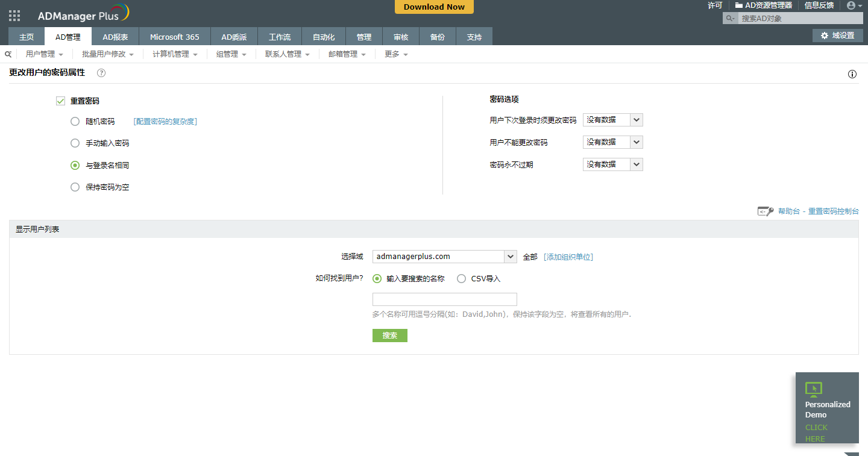
Task: Open the 配置密码的复杂度 link
Action: point(165,121)
